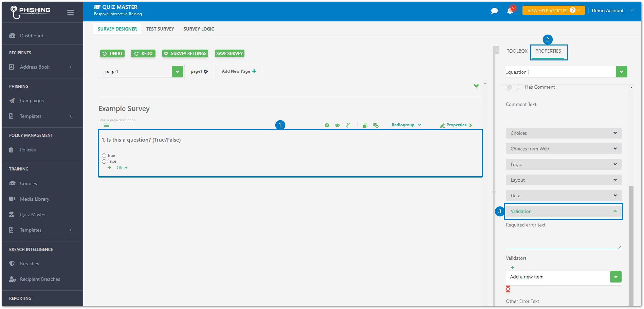Screen dimensions: 644x309
Task: Switch to Properties tab
Action: coord(548,51)
